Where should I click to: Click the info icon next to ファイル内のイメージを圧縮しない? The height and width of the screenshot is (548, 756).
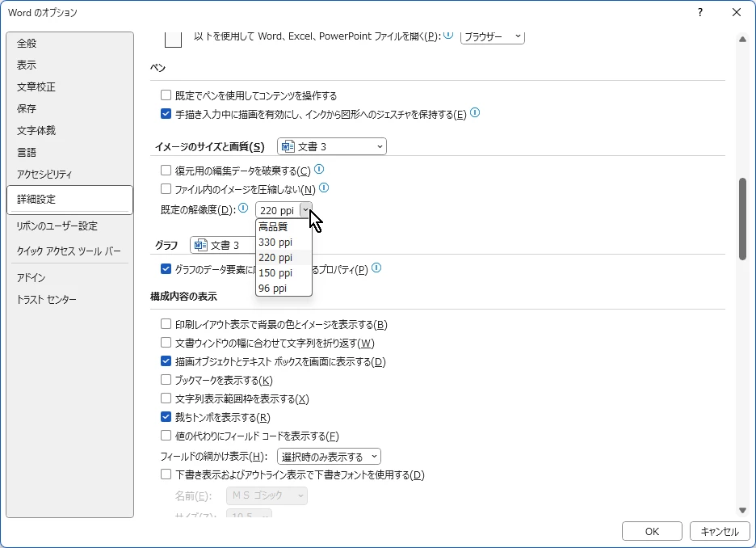coord(324,188)
